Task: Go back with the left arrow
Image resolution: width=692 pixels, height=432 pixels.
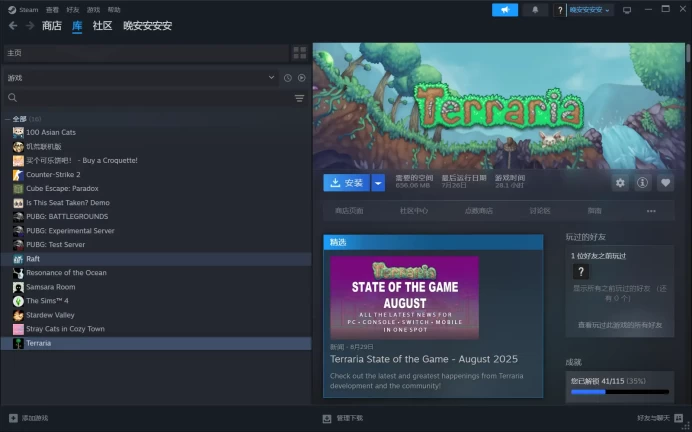Action: (x=13, y=26)
